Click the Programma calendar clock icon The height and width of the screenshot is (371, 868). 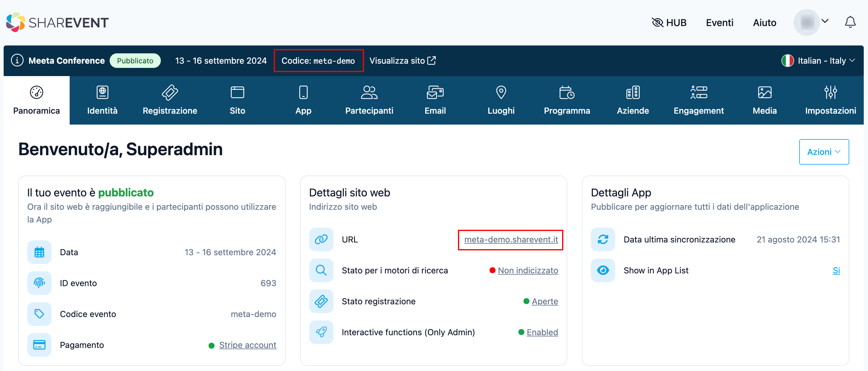click(x=567, y=92)
